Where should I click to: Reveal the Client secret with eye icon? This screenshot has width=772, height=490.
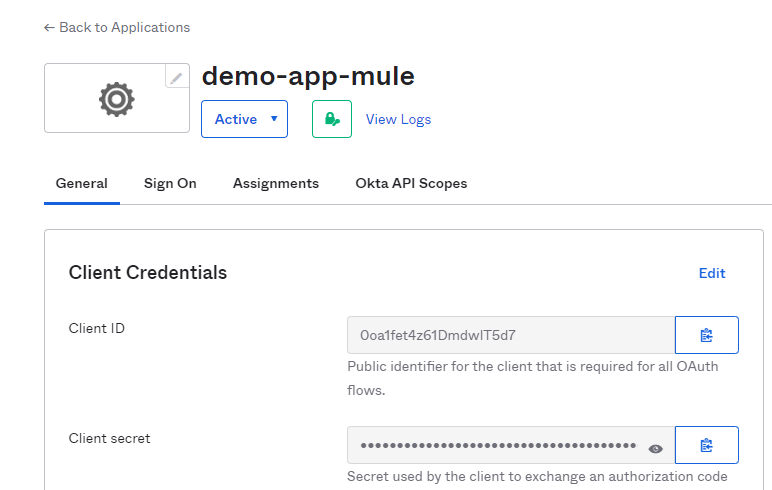coord(655,449)
